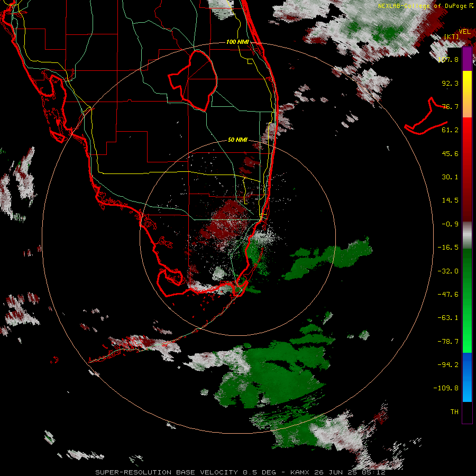Click the 30.1 scale value
This screenshot has height=476, width=476.
[450, 177]
